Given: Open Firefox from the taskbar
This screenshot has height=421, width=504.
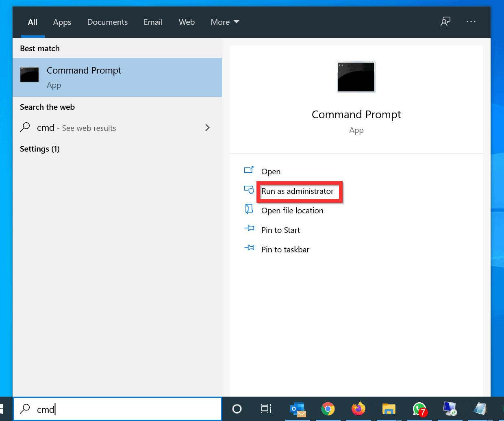Looking at the screenshot, I should point(358,409).
